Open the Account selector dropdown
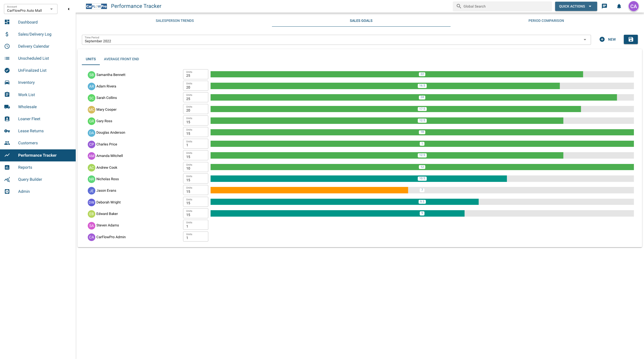 point(51,9)
